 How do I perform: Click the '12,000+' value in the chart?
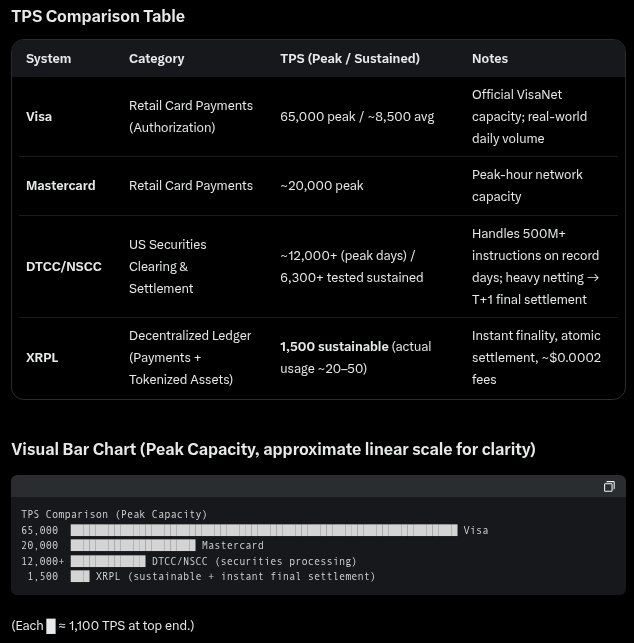pos(42,561)
